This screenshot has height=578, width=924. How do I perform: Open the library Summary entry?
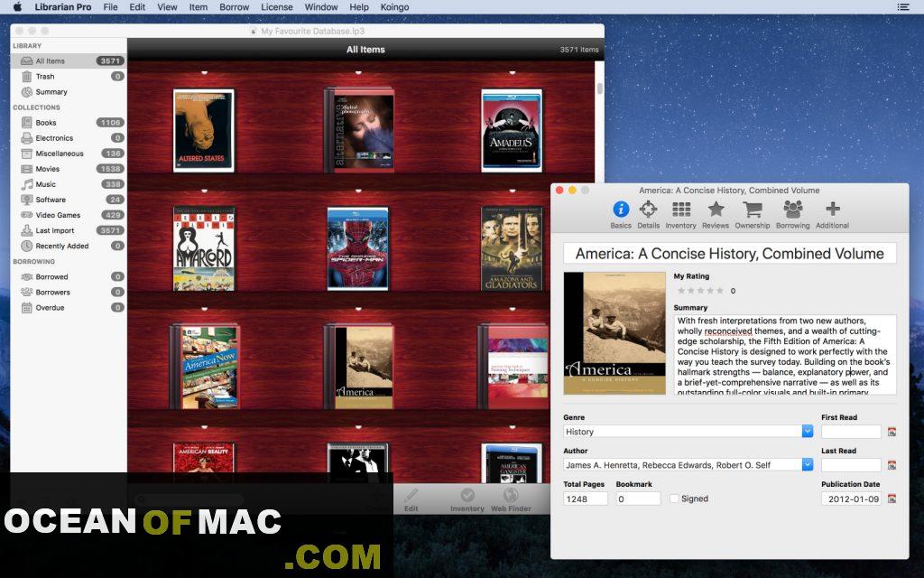pos(69,91)
